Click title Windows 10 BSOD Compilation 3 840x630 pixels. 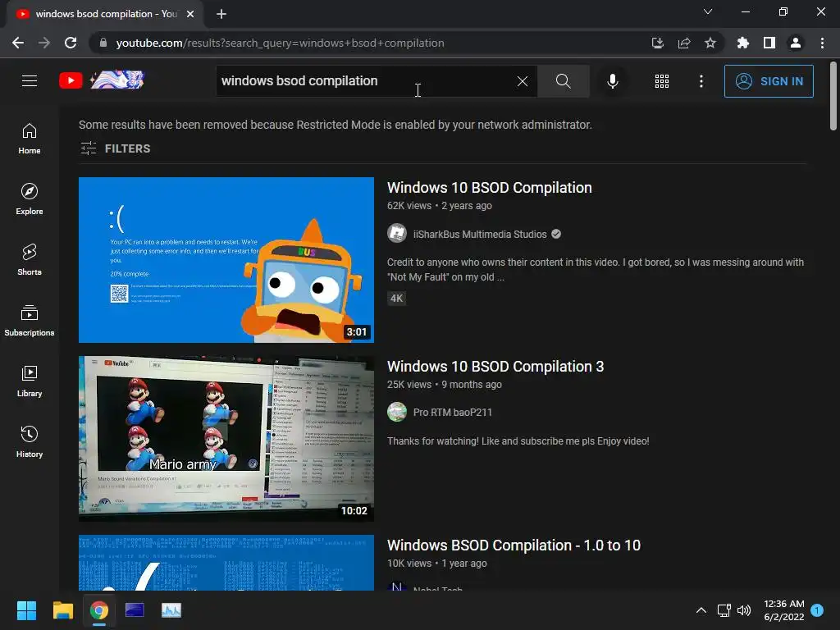pos(495,367)
